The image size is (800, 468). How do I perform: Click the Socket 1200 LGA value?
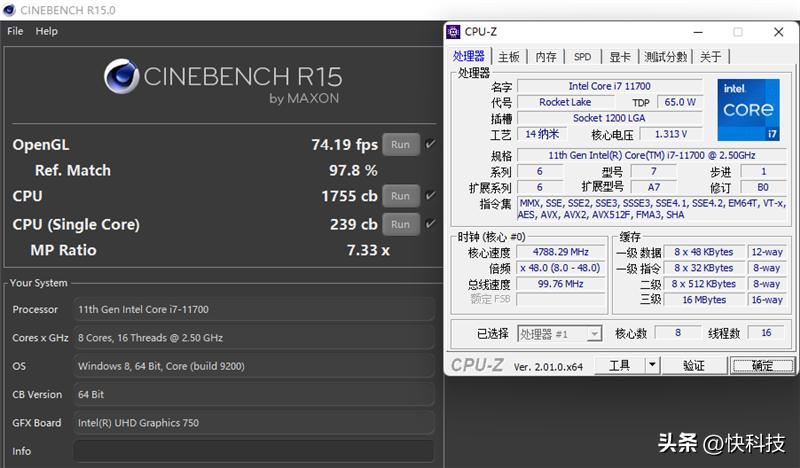609,118
